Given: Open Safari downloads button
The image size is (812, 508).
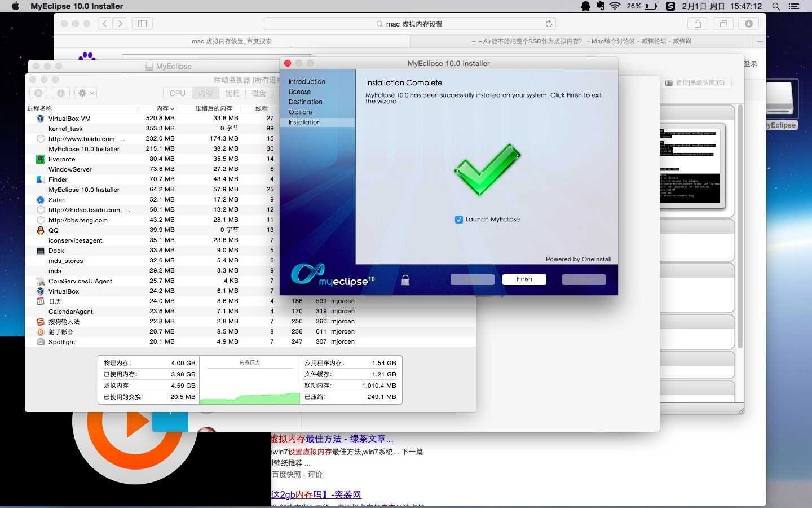Looking at the screenshot, I should 749,24.
